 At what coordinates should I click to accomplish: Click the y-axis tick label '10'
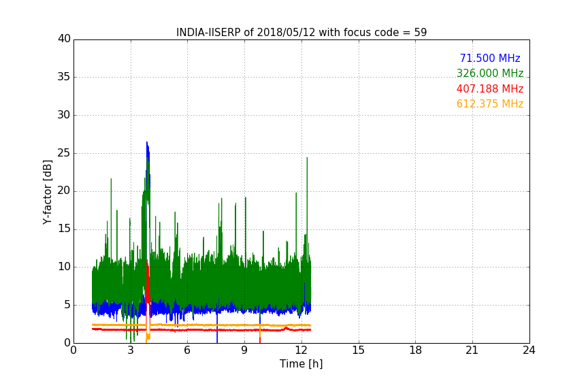point(64,267)
